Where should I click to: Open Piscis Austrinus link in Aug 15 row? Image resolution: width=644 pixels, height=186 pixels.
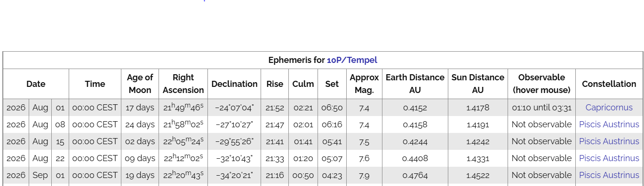coord(609,141)
